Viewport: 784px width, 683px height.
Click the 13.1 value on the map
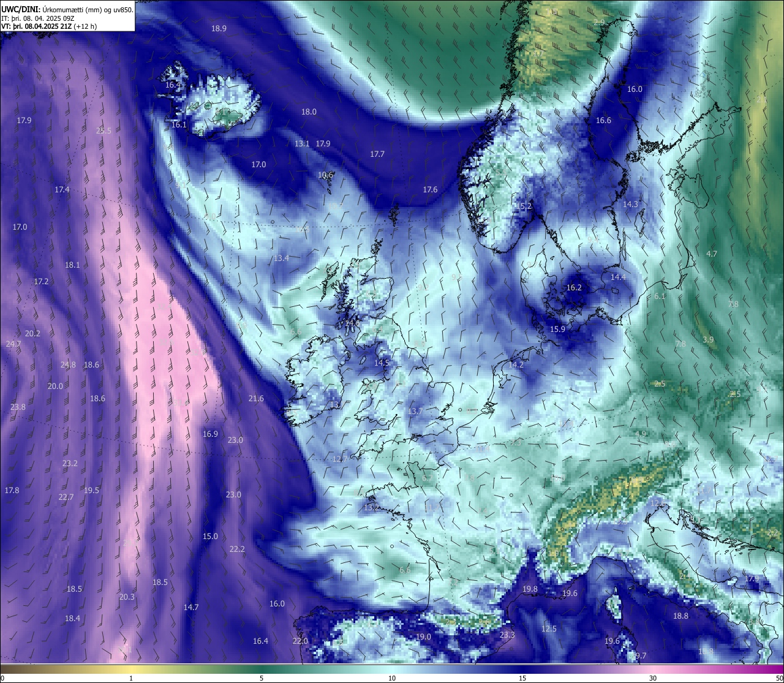[x=302, y=144]
